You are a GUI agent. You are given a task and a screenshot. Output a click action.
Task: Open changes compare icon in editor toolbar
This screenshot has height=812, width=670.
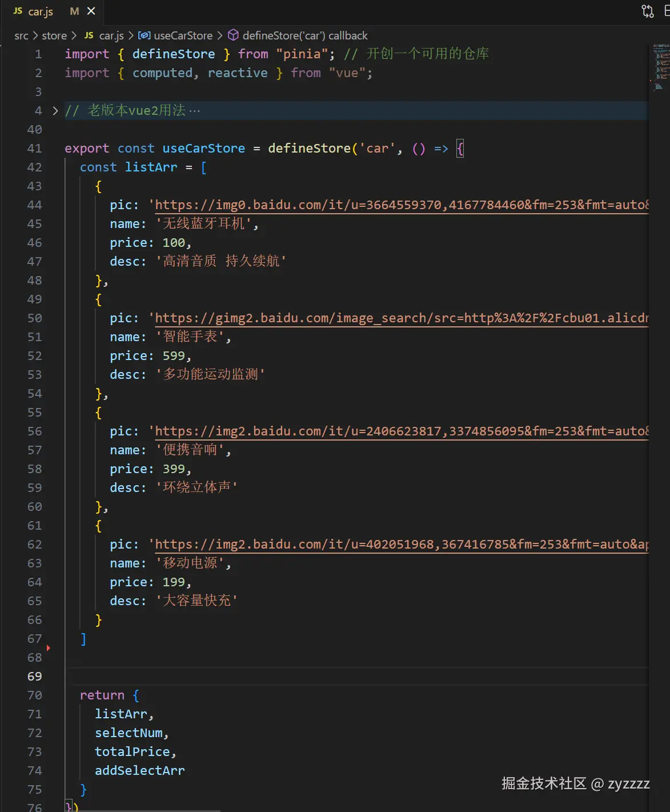click(647, 11)
